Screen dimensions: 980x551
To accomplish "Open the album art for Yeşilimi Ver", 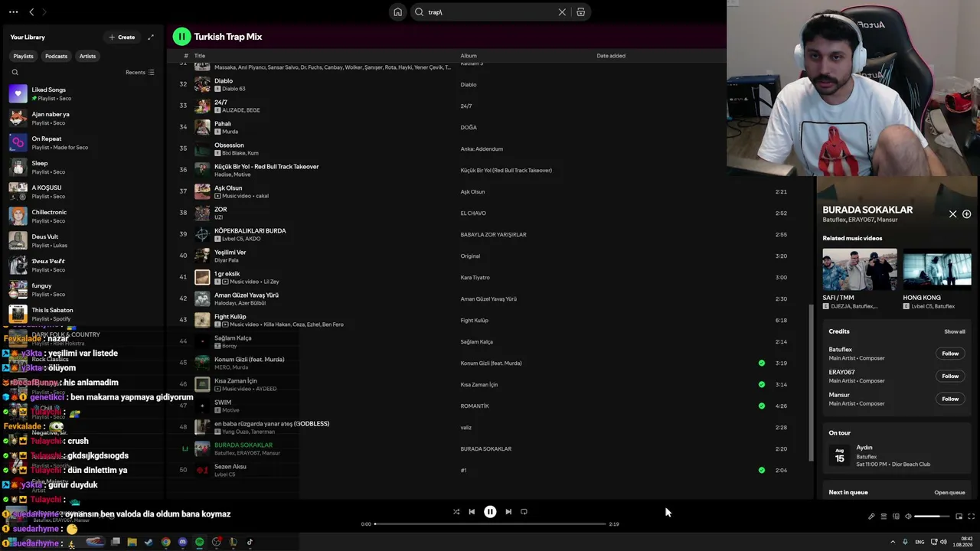I will coord(202,256).
